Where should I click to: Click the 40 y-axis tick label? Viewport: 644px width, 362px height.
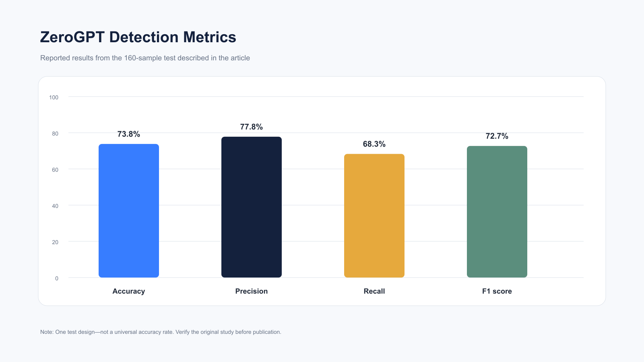click(55, 206)
